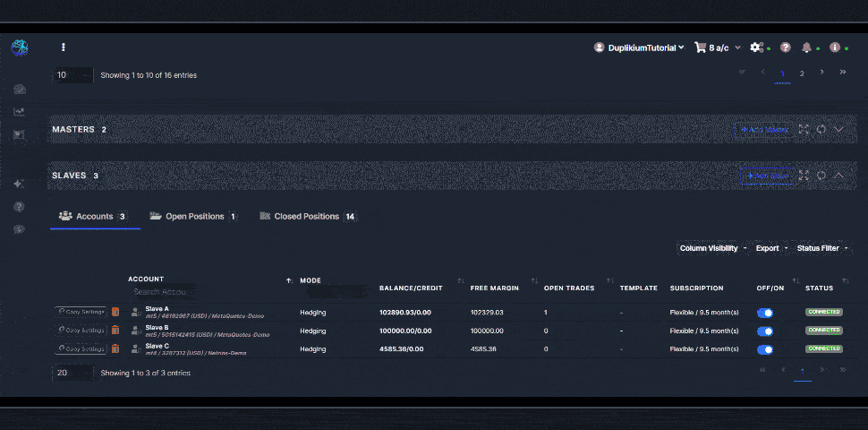Expand the Masters section chevron
The width and height of the screenshot is (868, 430).
click(x=838, y=130)
